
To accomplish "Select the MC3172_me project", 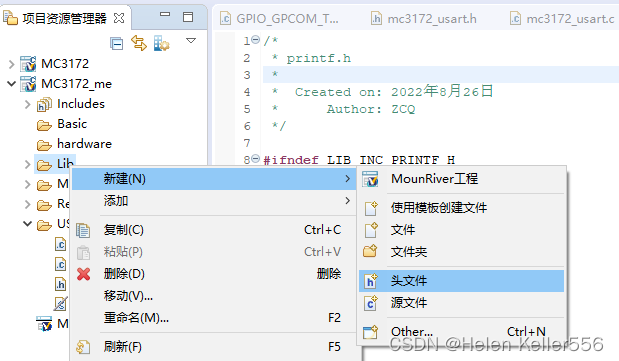I will 76,84.
